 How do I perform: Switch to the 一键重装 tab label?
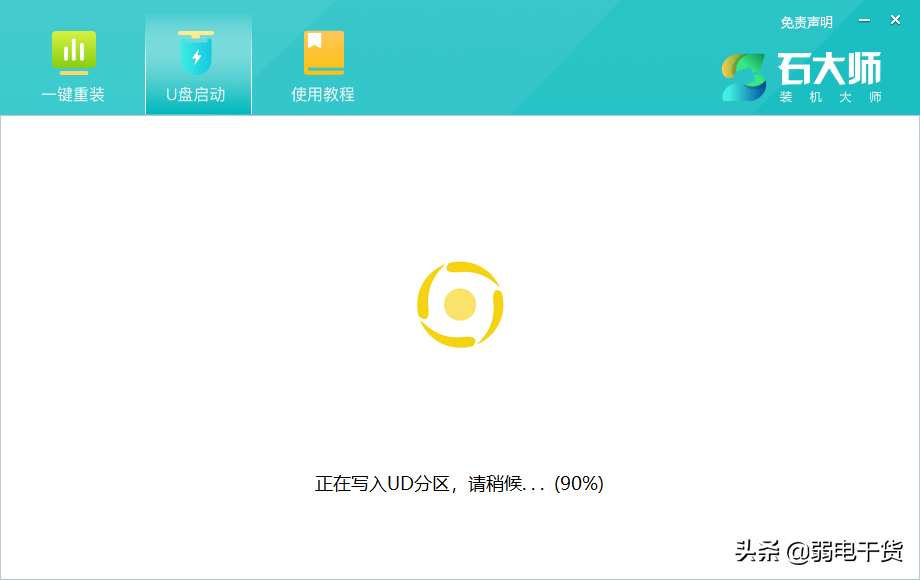(73, 95)
